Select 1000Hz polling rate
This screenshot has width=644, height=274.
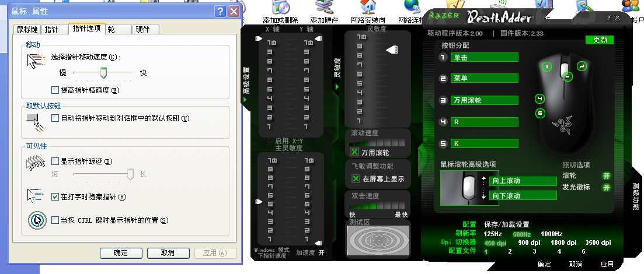coord(551,234)
